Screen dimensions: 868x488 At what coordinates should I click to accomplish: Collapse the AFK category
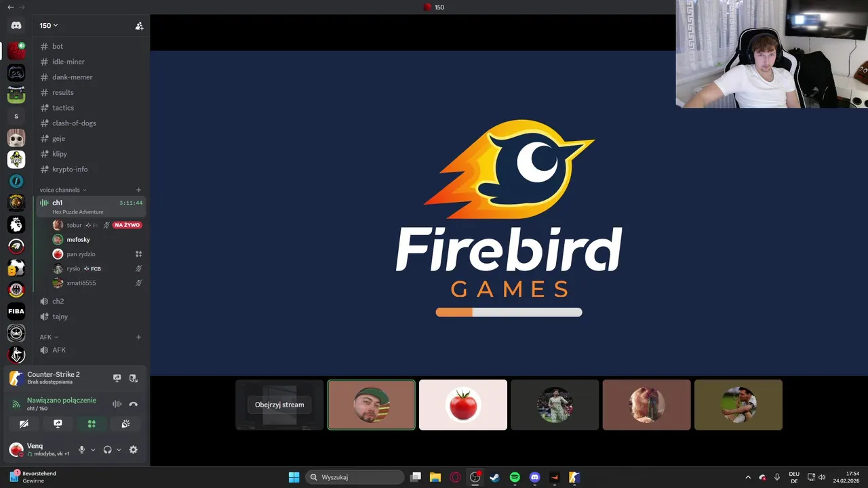tap(49, 337)
